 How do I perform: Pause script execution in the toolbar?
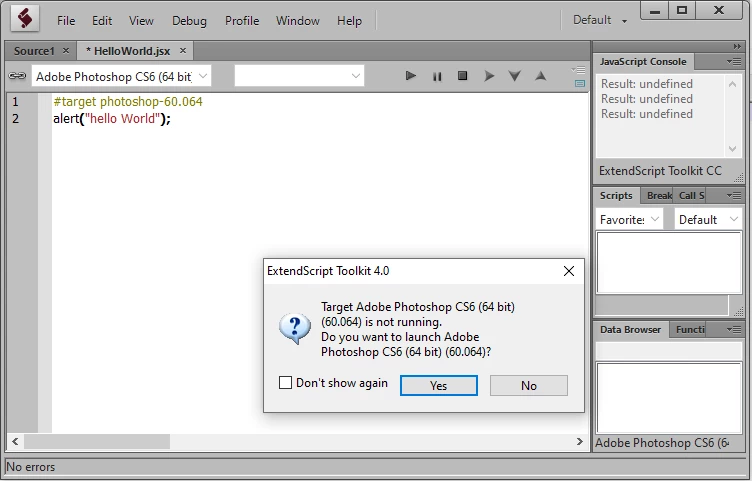tap(437, 76)
